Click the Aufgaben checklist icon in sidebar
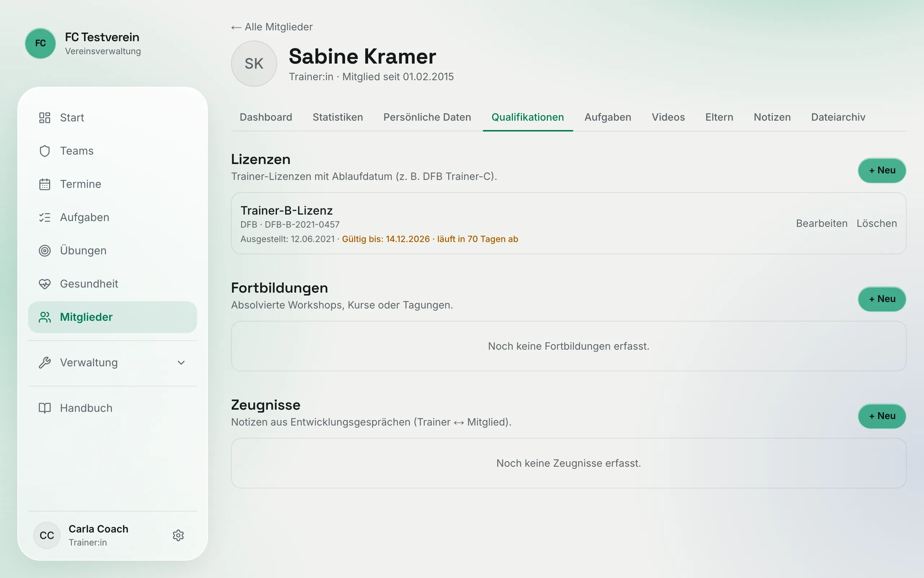Viewport: 924px width, 578px height. (45, 217)
